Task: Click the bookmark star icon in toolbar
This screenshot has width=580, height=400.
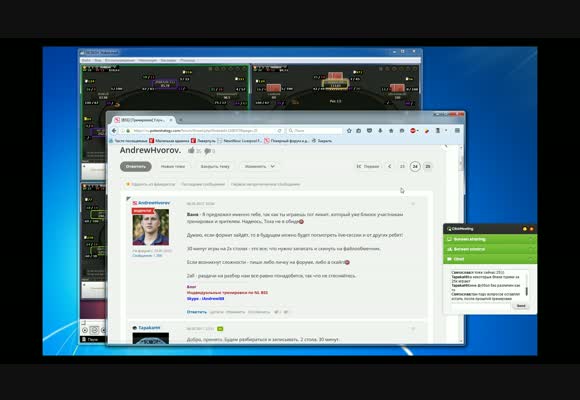Action: pos(349,131)
